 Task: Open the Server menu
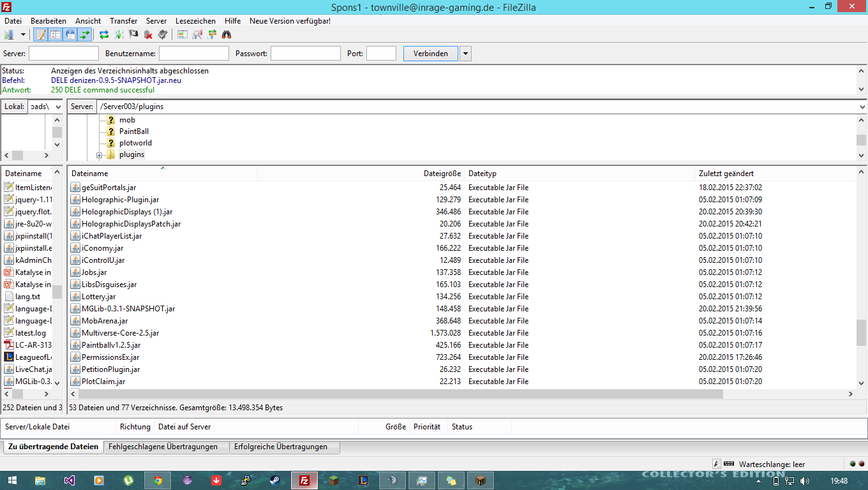point(156,21)
